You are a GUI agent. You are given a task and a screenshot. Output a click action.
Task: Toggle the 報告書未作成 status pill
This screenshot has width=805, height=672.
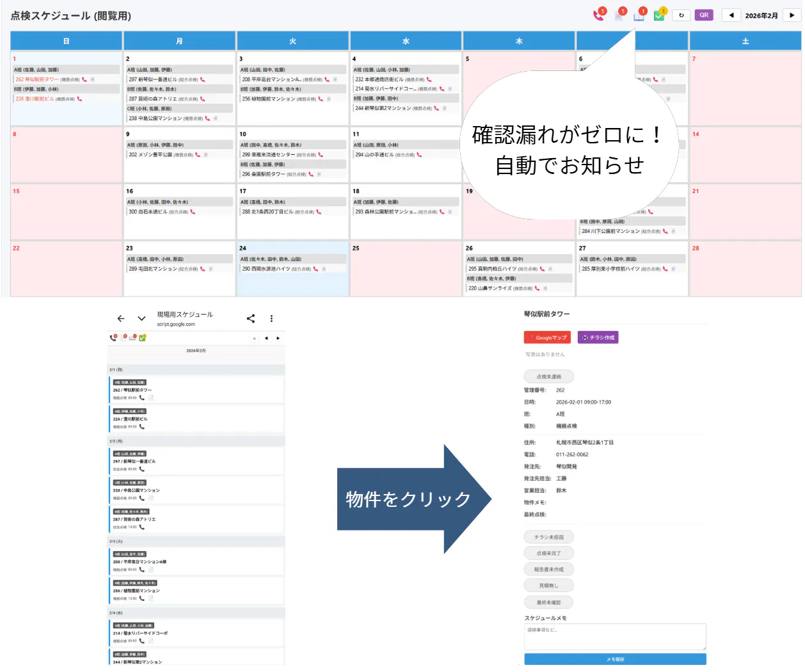(x=548, y=569)
